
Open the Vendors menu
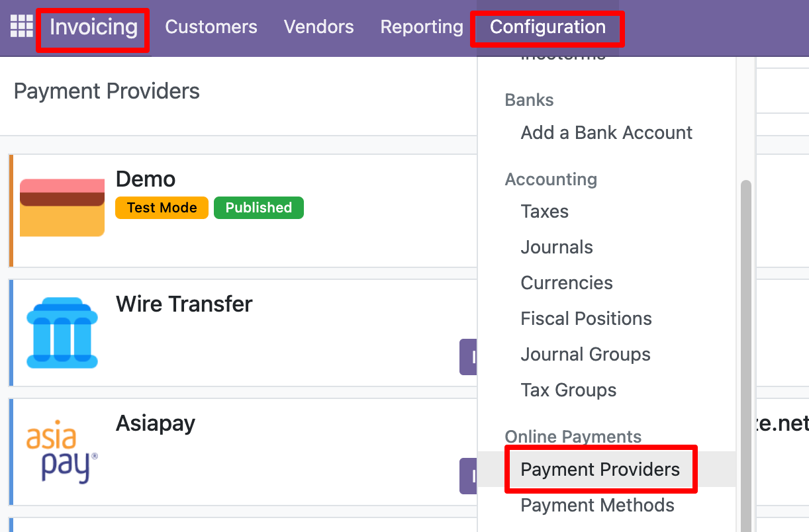pyautogui.click(x=318, y=27)
